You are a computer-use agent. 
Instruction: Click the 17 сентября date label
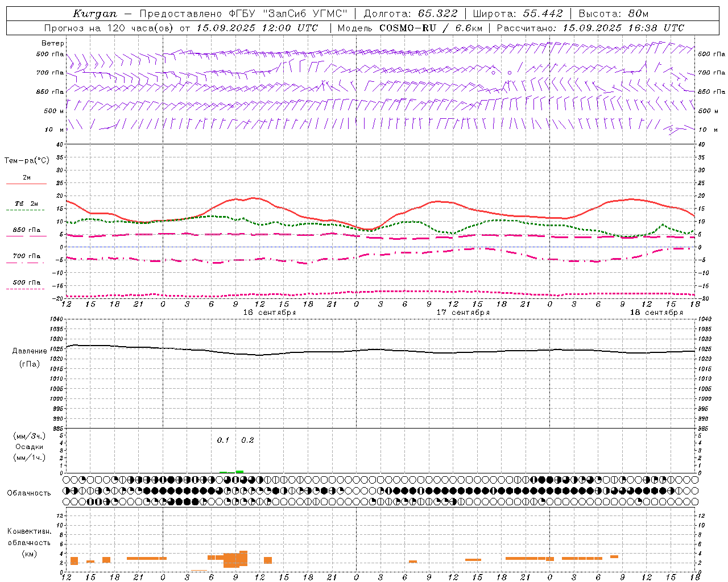(462, 313)
